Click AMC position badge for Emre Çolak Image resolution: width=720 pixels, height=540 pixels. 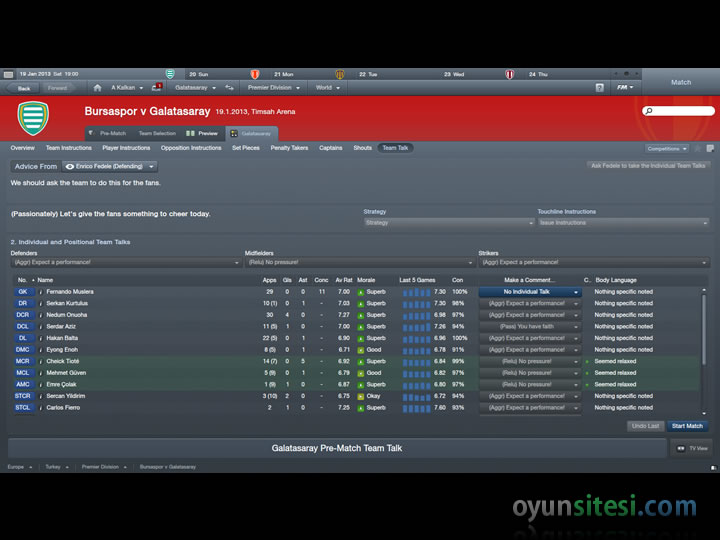(23, 385)
